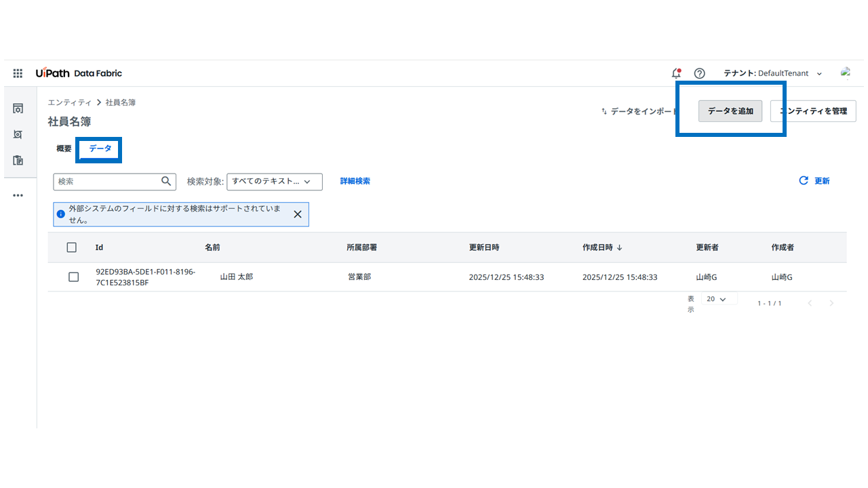Click the search magnifier icon
This screenshot has width=868, height=488.
[166, 182]
